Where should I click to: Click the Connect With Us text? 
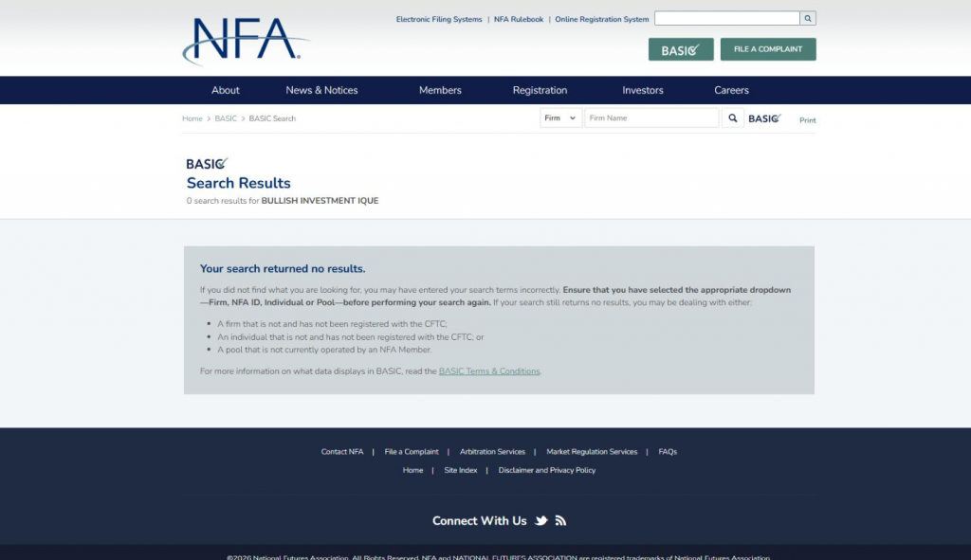tap(479, 521)
